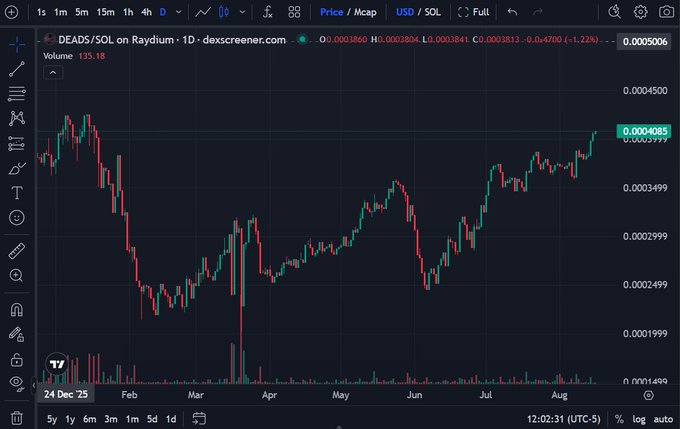Viewport: 680px width, 429px height.
Task: Select the XABCD pattern tool
Action: pos(17,118)
